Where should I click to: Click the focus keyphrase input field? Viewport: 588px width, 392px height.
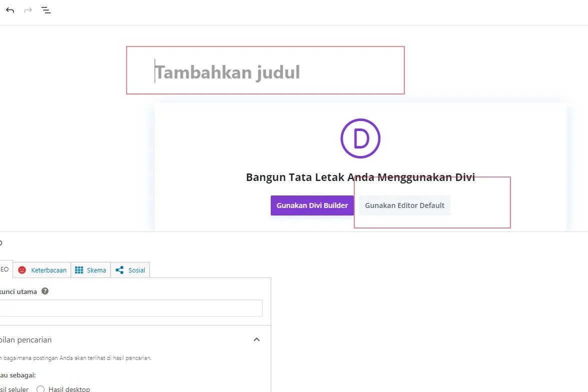click(x=131, y=308)
